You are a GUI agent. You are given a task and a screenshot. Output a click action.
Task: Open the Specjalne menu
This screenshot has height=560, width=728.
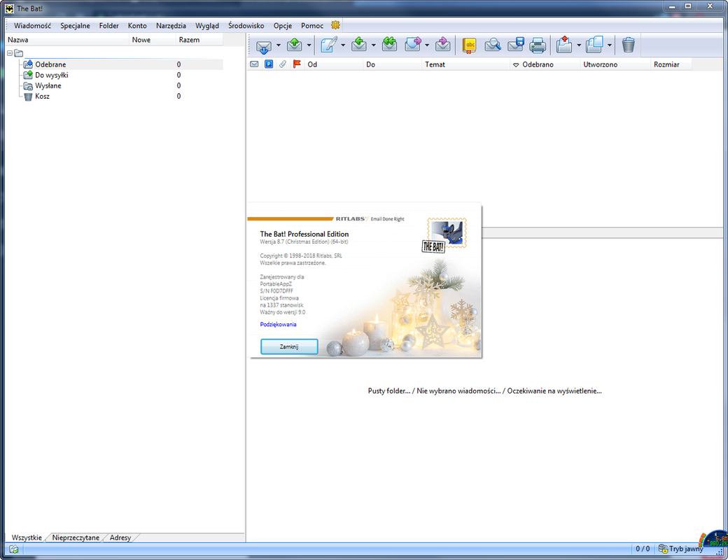click(x=75, y=25)
